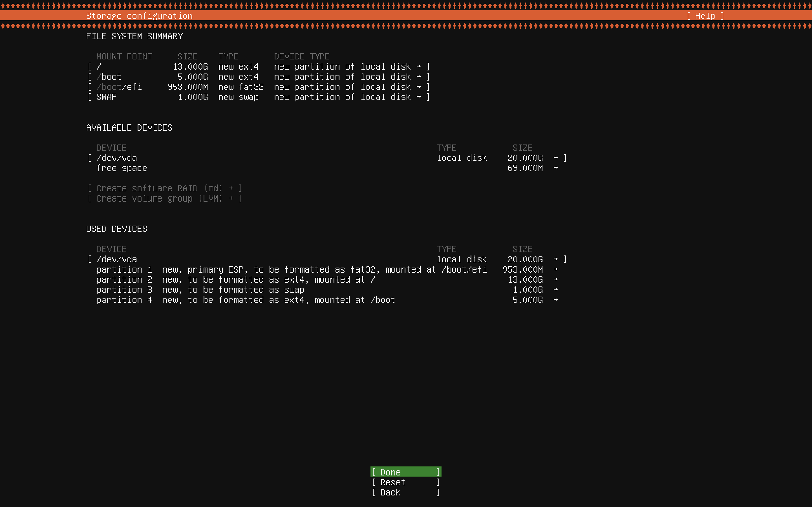Click arrow icon next to SWAP summary row
Image resolution: width=812 pixels, height=507 pixels.
[x=418, y=97]
